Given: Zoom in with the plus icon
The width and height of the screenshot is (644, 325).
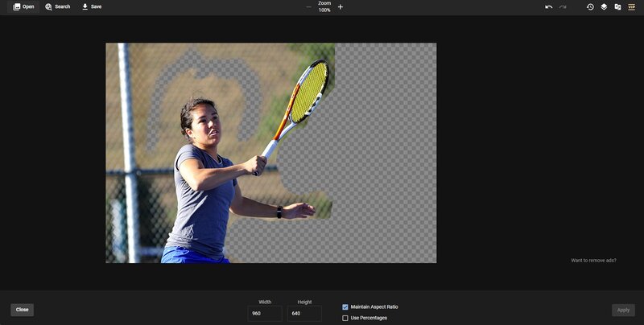Looking at the screenshot, I should click(x=340, y=7).
